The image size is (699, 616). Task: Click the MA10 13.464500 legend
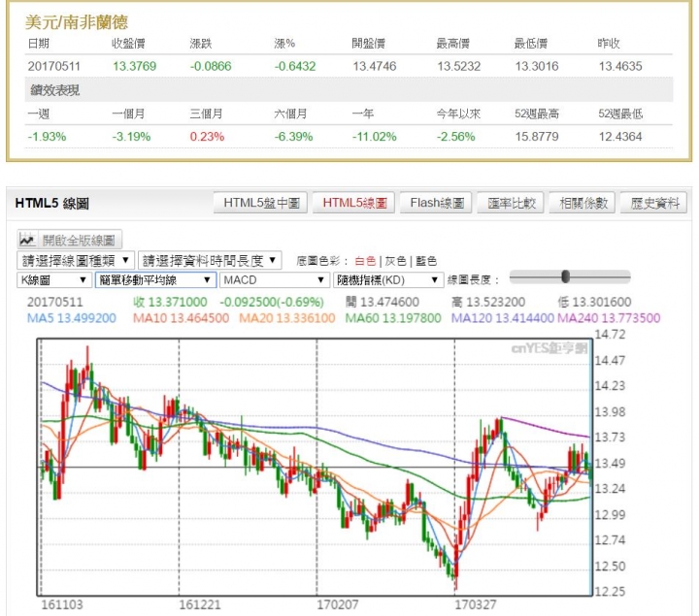[x=181, y=318]
